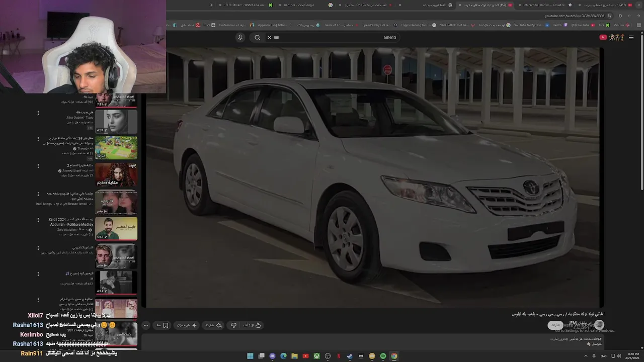Open File Explorer from the taskbar

click(294, 356)
